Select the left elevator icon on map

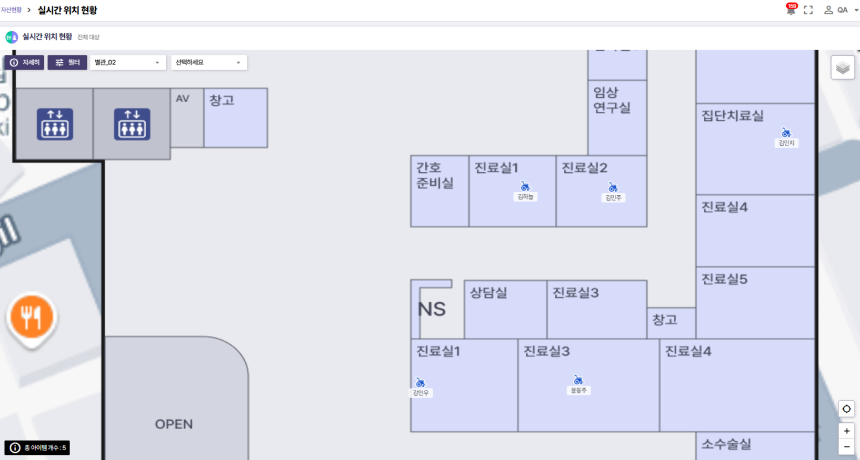click(x=52, y=124)
